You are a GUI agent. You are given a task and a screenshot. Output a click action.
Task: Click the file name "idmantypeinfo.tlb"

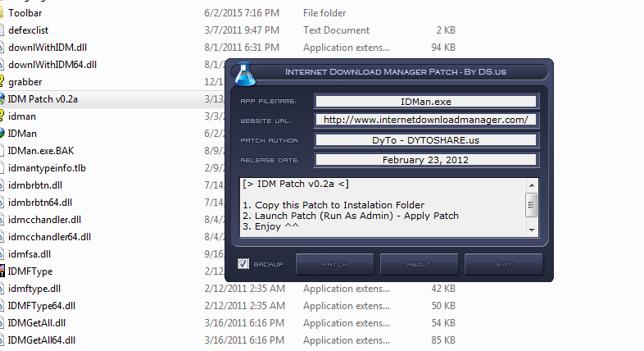click(47, 168)
